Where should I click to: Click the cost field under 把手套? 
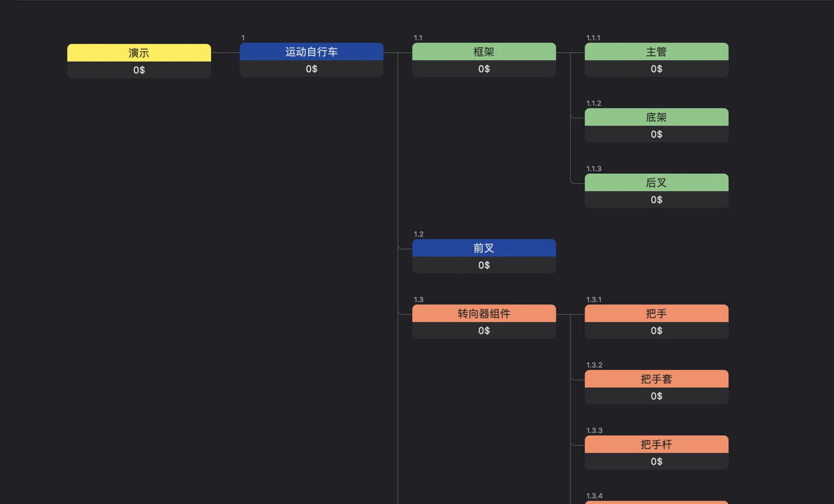(x=656, y=396)
